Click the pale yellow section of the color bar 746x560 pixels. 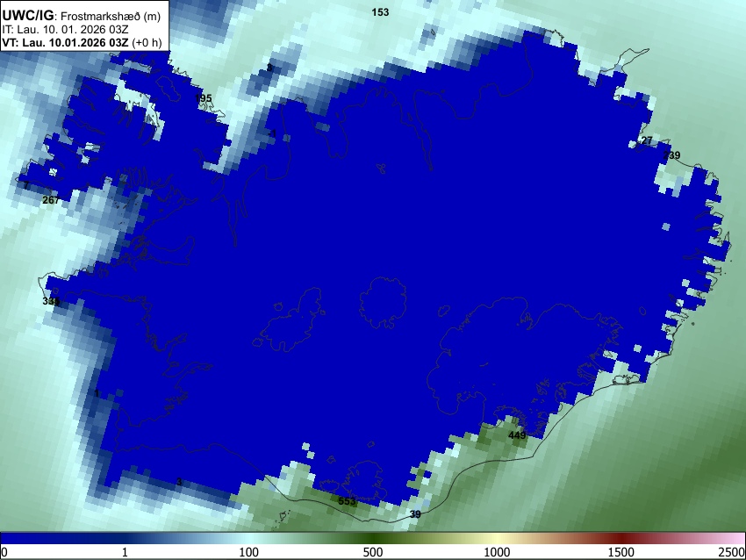[497, 539]
